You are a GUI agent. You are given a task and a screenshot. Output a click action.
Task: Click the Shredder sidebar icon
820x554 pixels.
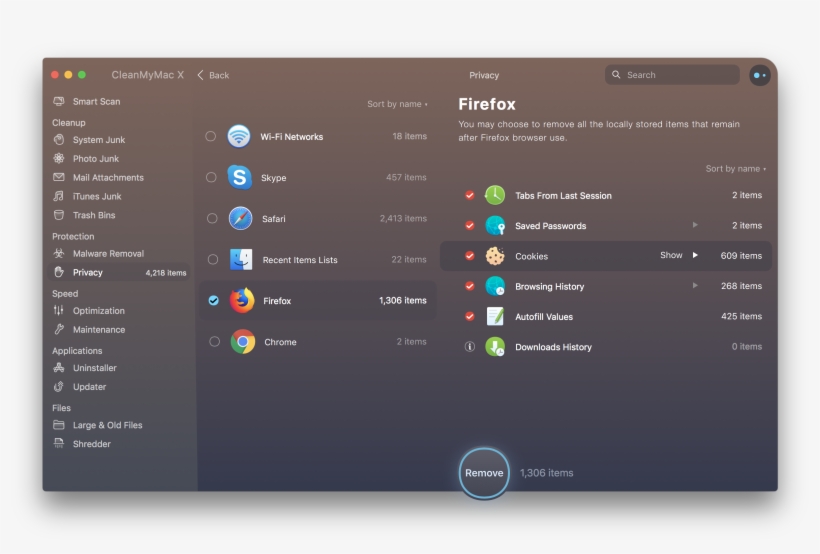coord(59,444)
